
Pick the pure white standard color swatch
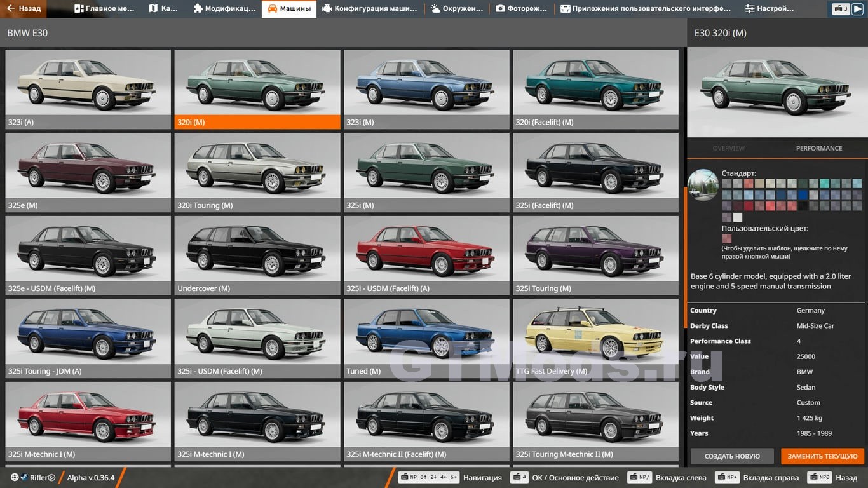coord(738,217)
